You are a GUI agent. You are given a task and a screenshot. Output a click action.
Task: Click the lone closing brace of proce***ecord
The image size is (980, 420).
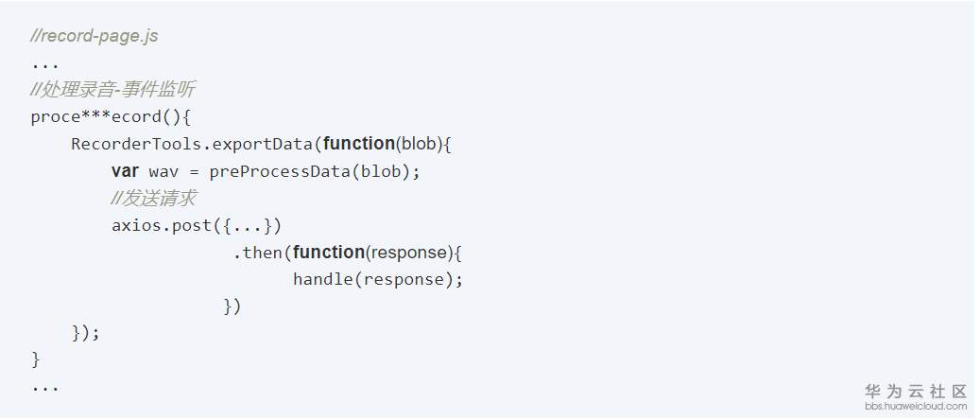click(x=36, y=359)
